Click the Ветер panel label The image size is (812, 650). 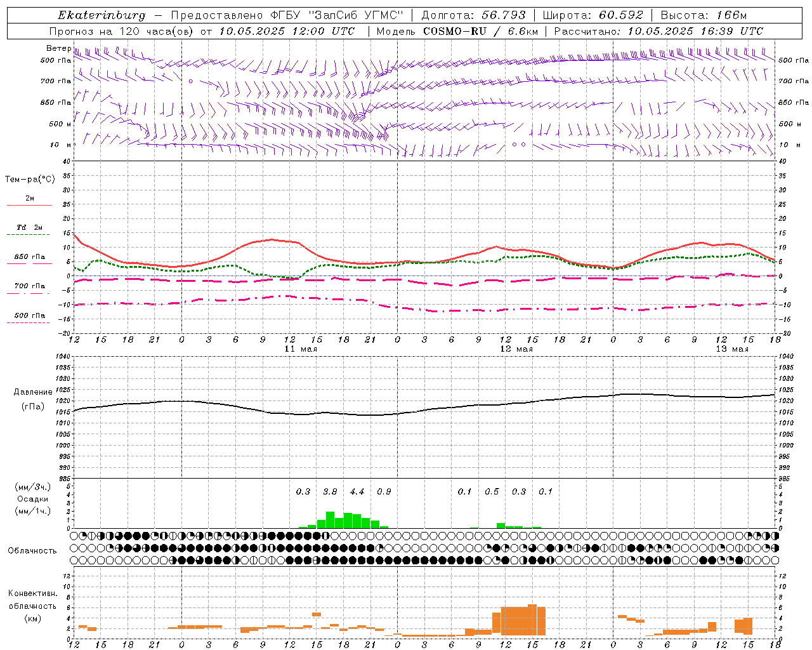tap(58, 48)
